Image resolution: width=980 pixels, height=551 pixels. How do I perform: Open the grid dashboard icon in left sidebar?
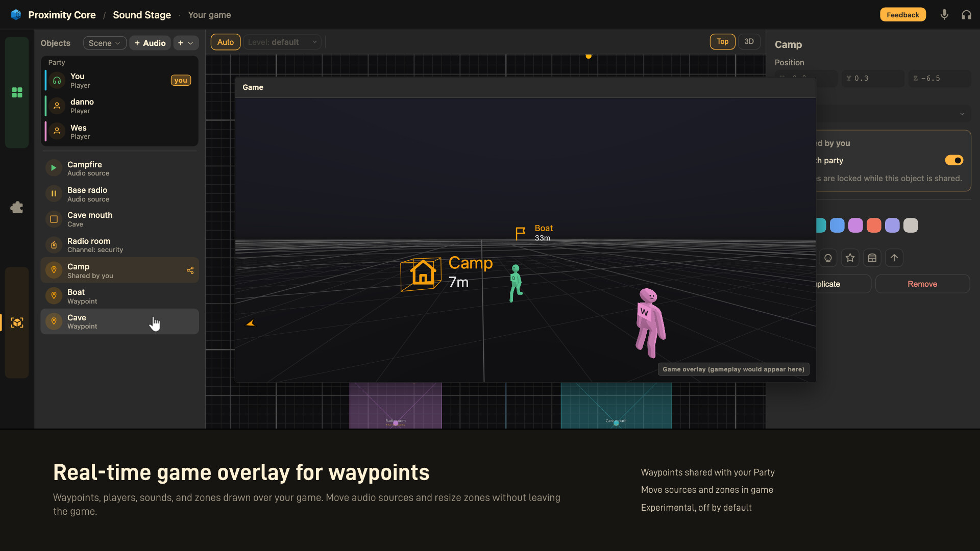coord(17,92)
